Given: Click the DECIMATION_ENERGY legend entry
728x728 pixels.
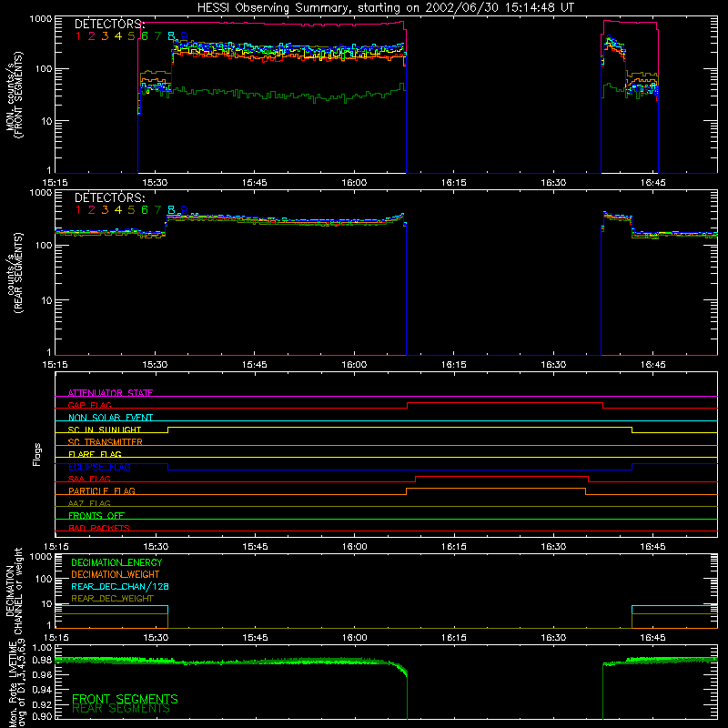Looking at the screenshot, I should 116,562.
